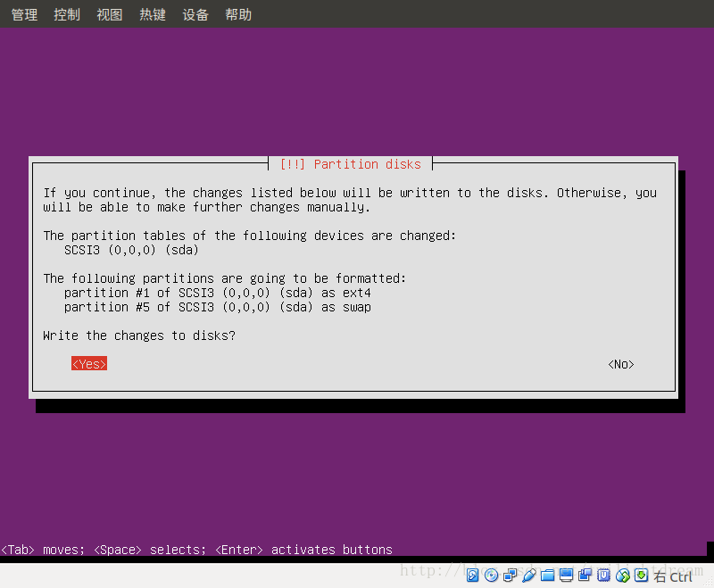Image resolution: width=714 pixels, height=588 pixels.
Task: Click the virtualization chip status icon
Action: 603,575
